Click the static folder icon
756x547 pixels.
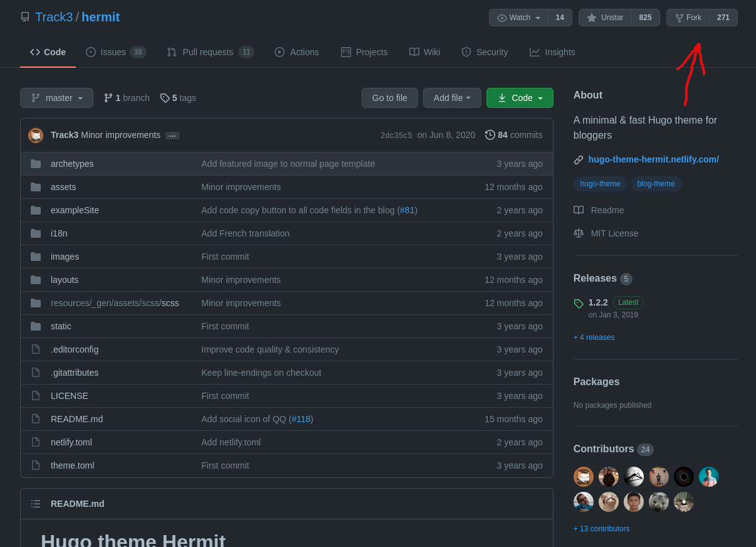36,326
